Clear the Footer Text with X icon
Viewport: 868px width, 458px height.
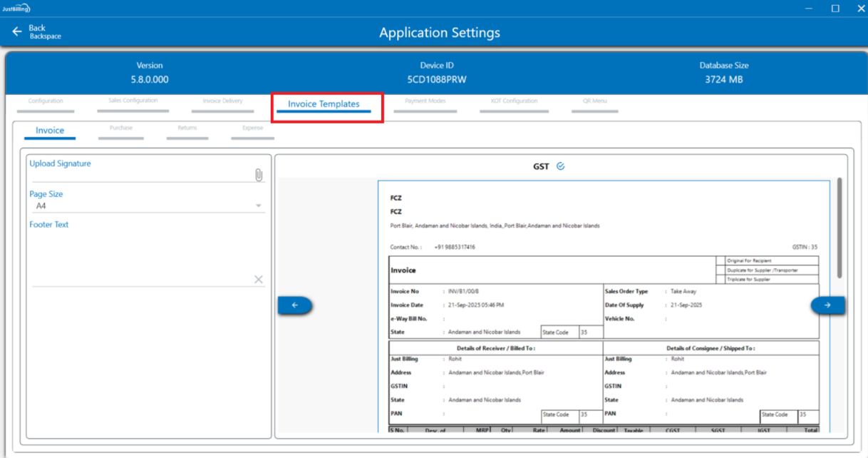[259, 280]
